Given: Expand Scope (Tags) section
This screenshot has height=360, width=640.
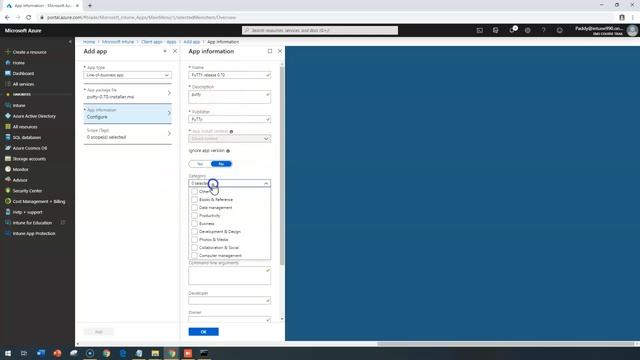Looking at the screenshot, I should (x=127, y=134).
